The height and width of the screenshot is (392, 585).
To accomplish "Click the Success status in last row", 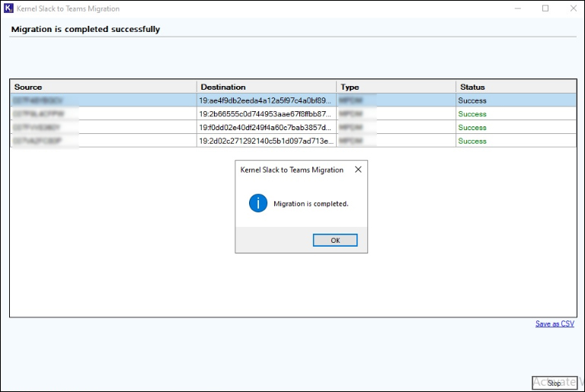I will tap(472, 141).
